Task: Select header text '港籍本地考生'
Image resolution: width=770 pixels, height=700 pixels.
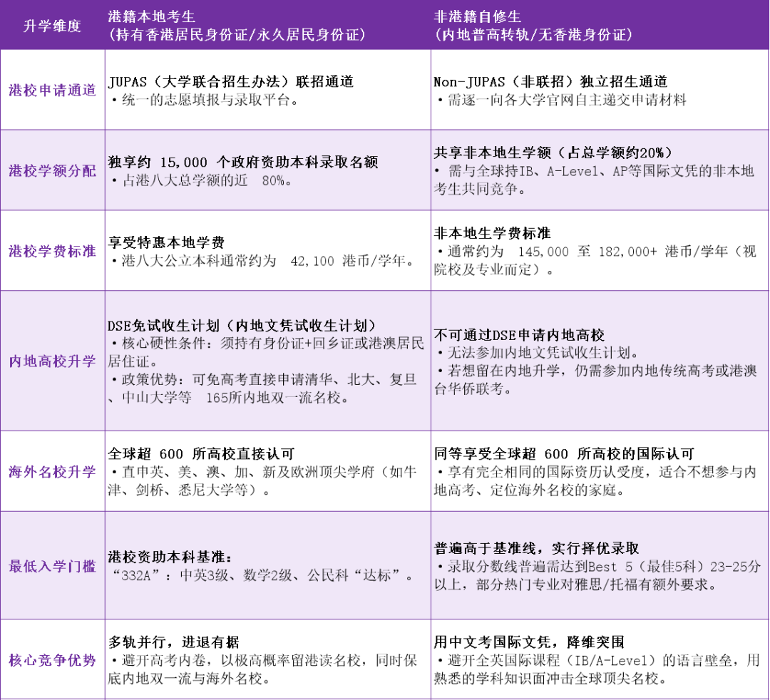Action: [x=152, y=16]
